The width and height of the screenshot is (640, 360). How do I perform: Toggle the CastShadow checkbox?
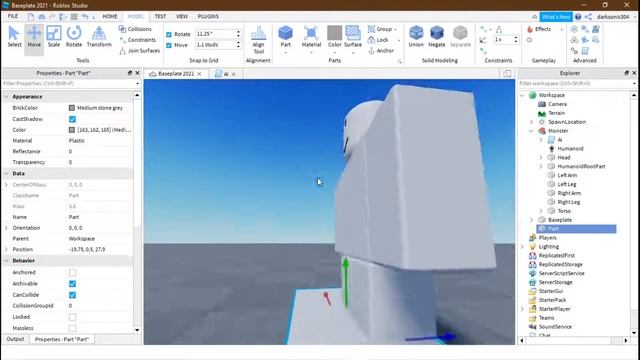pyautogui.click(x=72, y=119)
